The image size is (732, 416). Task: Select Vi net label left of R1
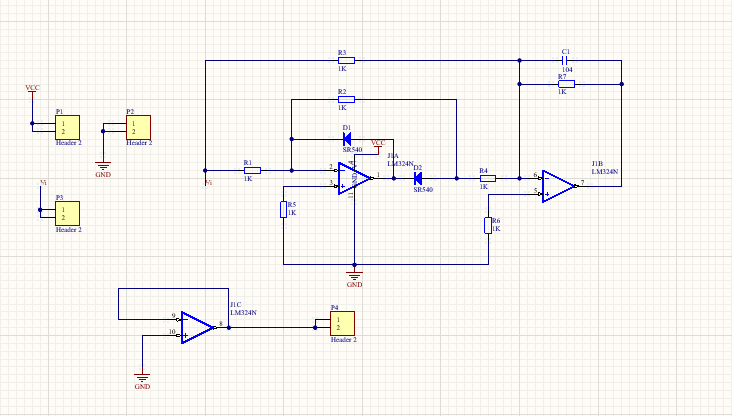[209, 183]
